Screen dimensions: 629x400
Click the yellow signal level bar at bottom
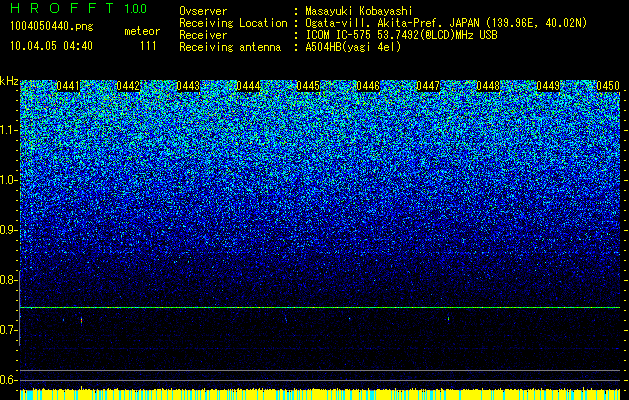tap(320, 394)
